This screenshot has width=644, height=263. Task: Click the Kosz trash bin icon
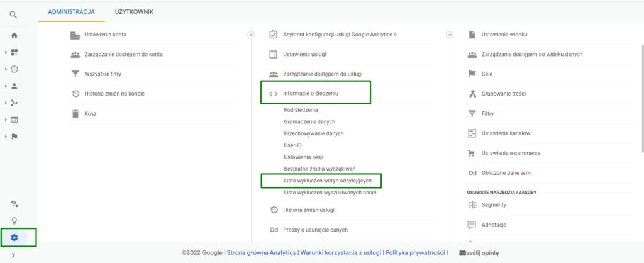pos(75,114)
